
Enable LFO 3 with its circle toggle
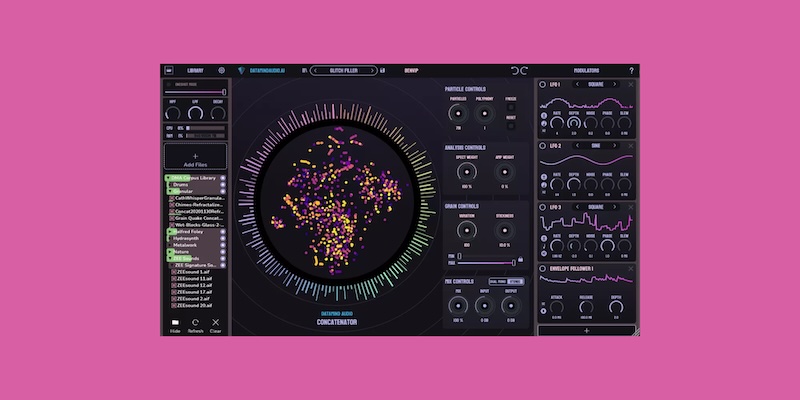click(542, 207)
